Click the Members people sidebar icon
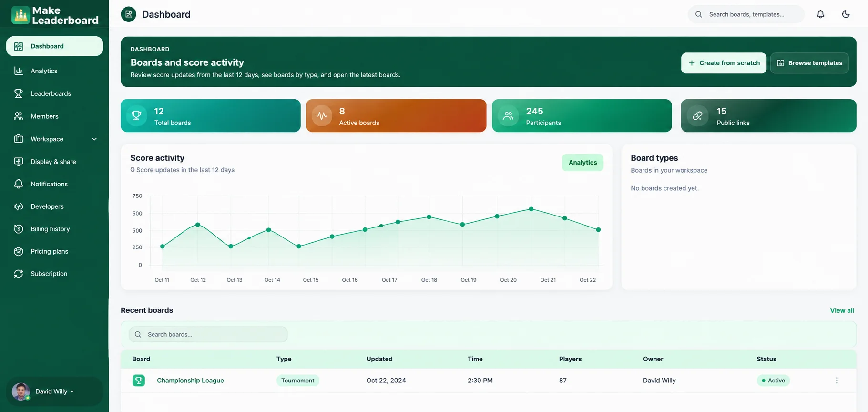Screen dimensions: 868x412 (x=19, y=116)
